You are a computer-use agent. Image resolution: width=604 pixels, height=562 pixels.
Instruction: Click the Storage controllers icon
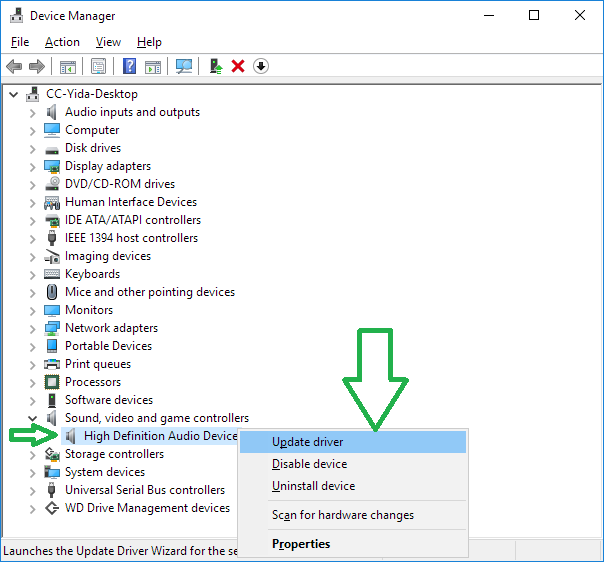click(52, 454)
